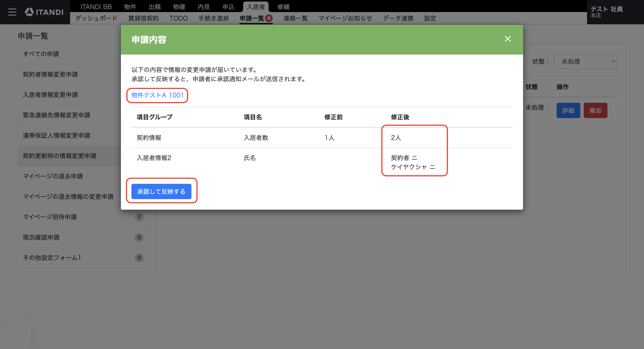
Task: Switch to the 申込 tab
Action: point(228,7)
